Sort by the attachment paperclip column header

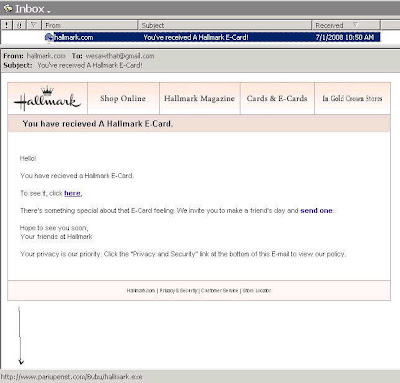pos(19,25)
